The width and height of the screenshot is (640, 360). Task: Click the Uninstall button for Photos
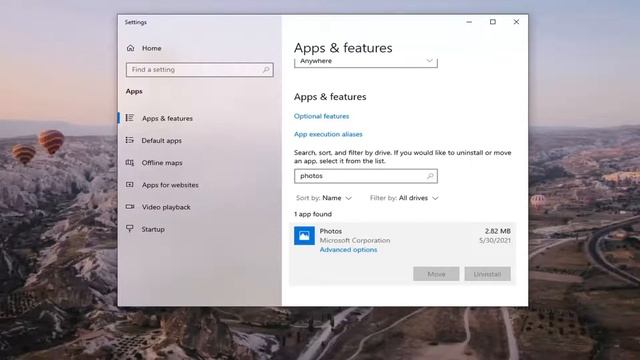click(x=487, y=274)
